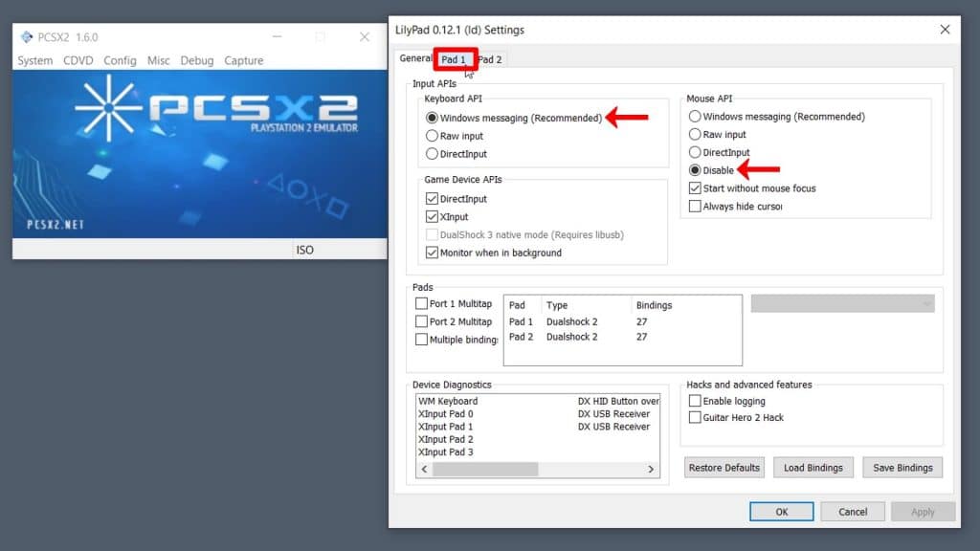The image size is (980, 551).
Task: Toggle Monitor when in background checkbox
Action: (x=432, y=253)
